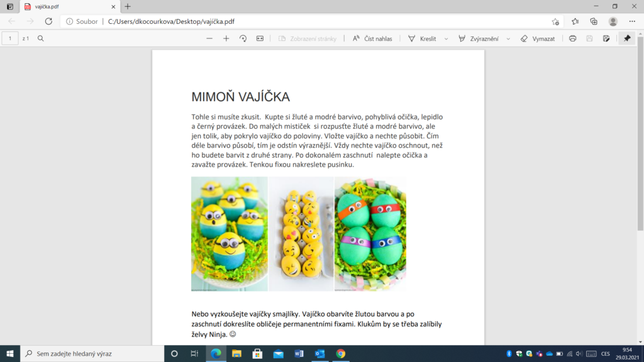
Task: Activate the Kreslit draw tool
Action: coord(423,38)
